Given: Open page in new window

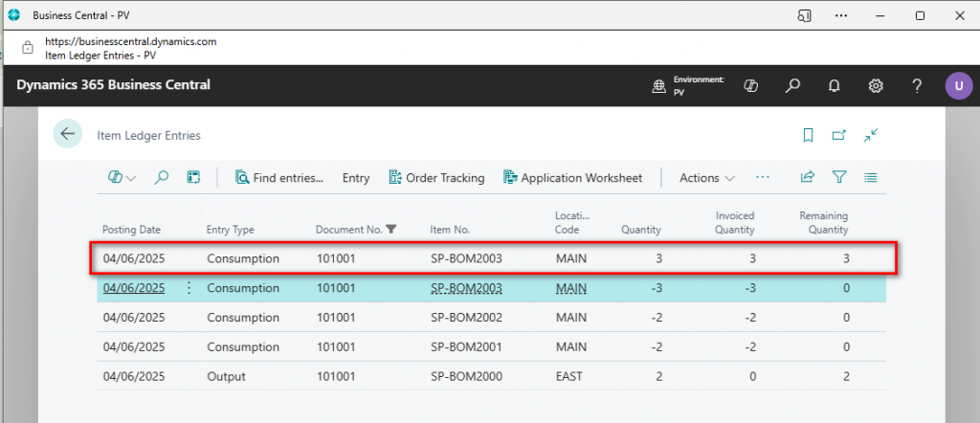Looking at the screenshot, I should click(839, 136).
